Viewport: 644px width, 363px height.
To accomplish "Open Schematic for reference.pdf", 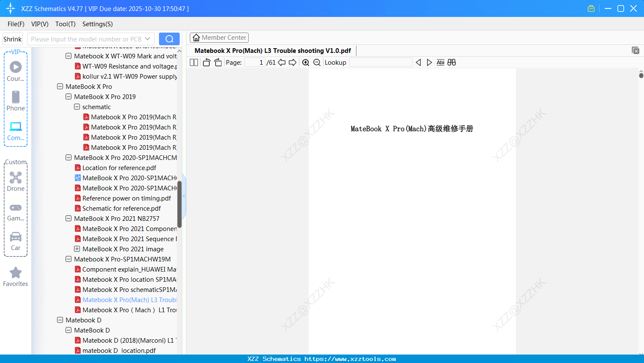I will tap(118, 208).
